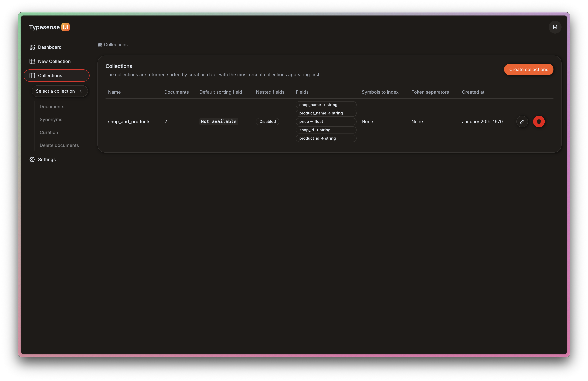This screenshot has height=381, width=588.
Task: Delete shop_and_products with the trash icon
Action: (x=539, y=122)
